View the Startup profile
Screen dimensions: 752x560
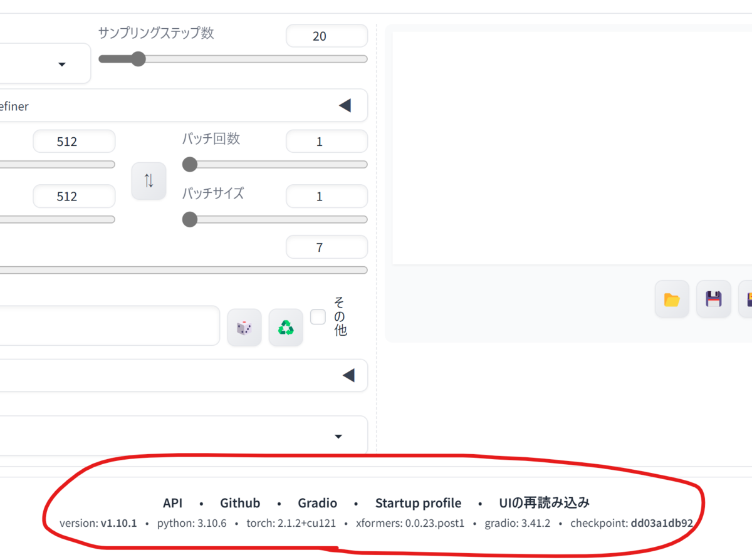click(x=418, y=502)
